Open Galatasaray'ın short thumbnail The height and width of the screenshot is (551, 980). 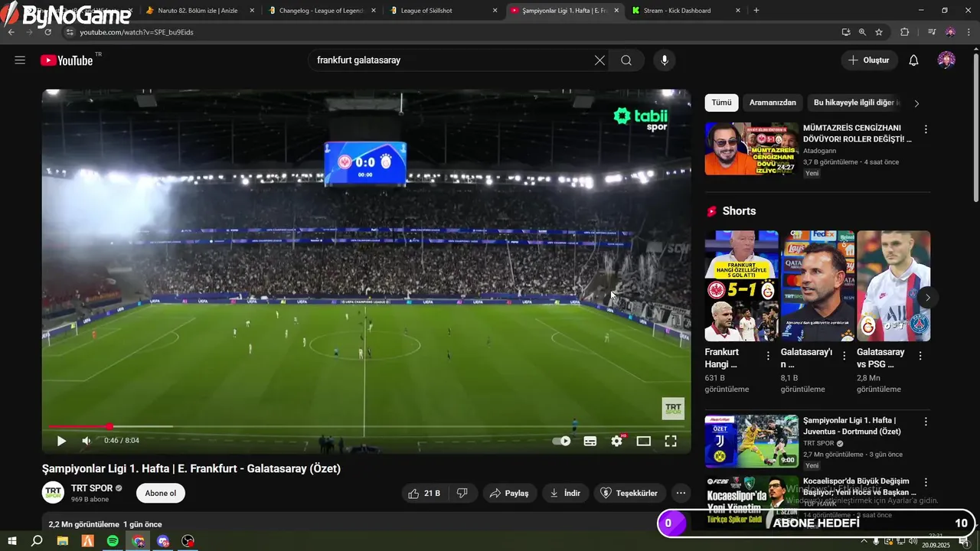818,286
